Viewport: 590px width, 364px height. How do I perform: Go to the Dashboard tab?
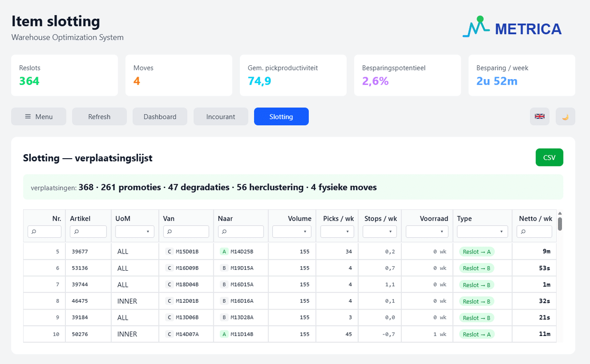pyautogui.click(x=160, y=116)
